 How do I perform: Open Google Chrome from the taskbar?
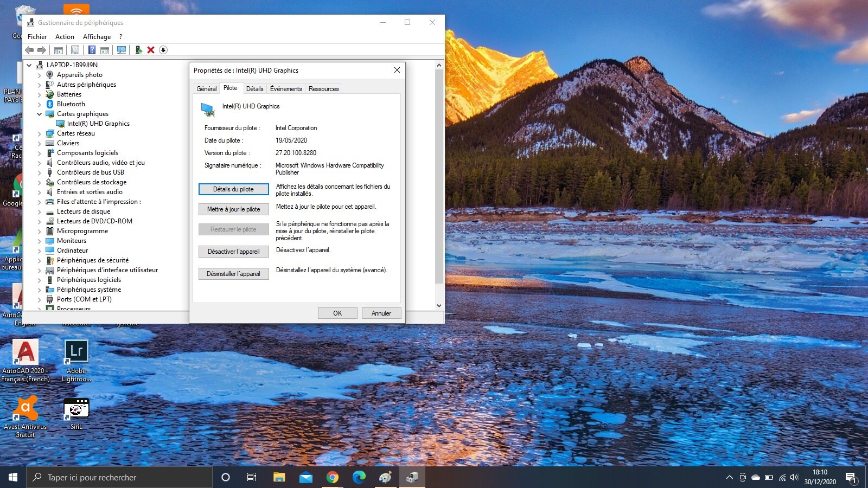[x=333, y=477]
